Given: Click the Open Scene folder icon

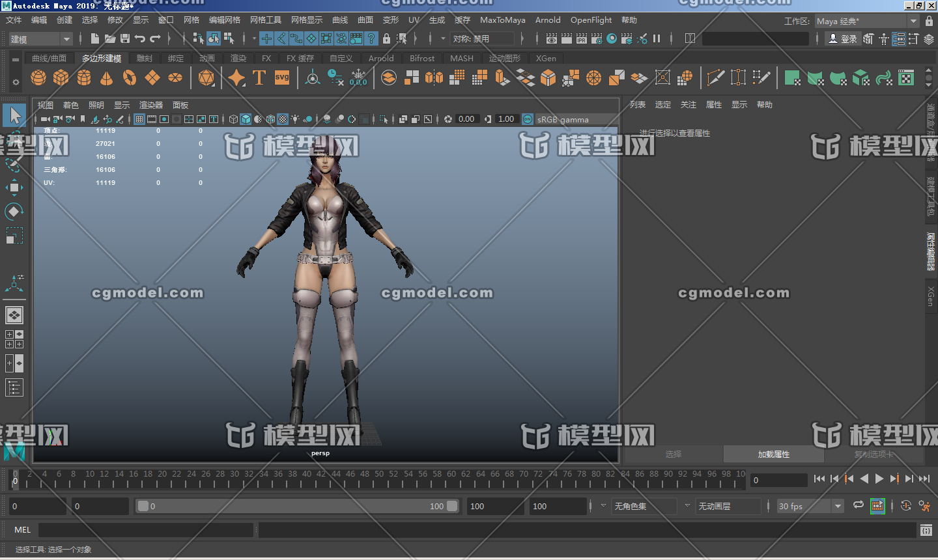Looking at the screenshot, I should [110, 39].
